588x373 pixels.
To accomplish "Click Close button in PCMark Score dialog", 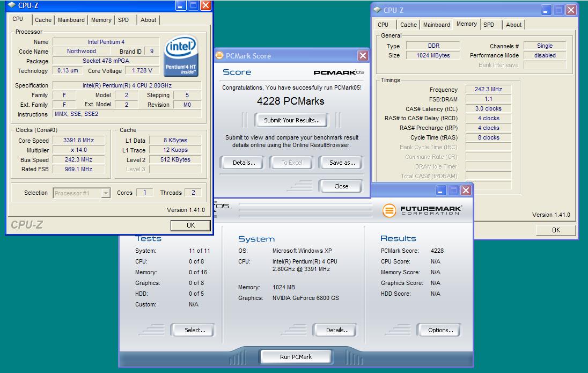I will [x=341, y=186].
